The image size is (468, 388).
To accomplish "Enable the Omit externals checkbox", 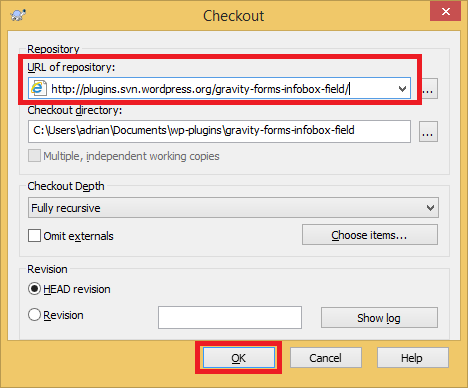I will pos(34,236).
